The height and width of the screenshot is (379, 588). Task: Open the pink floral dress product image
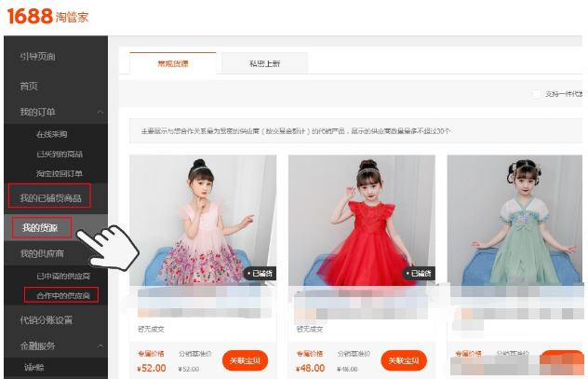203,221
